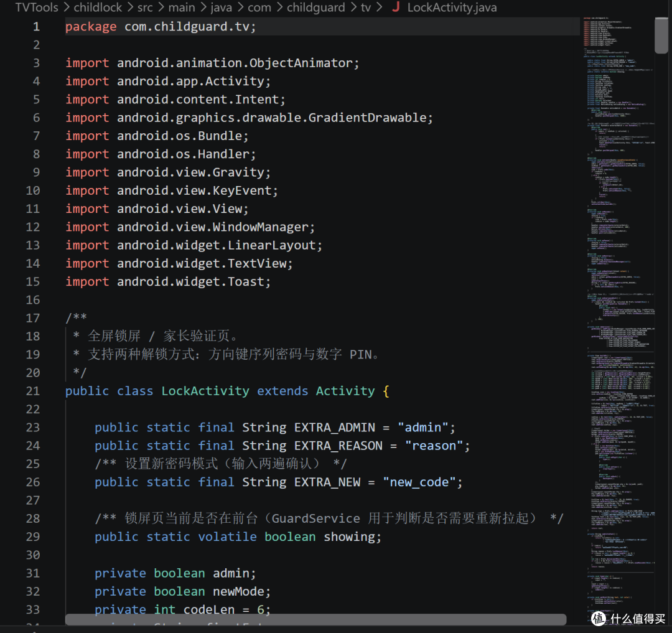The width and height of the screenshot is (672, 633).
Task: Open the childguard breadcrumb segment
Action: click(316, 7)
